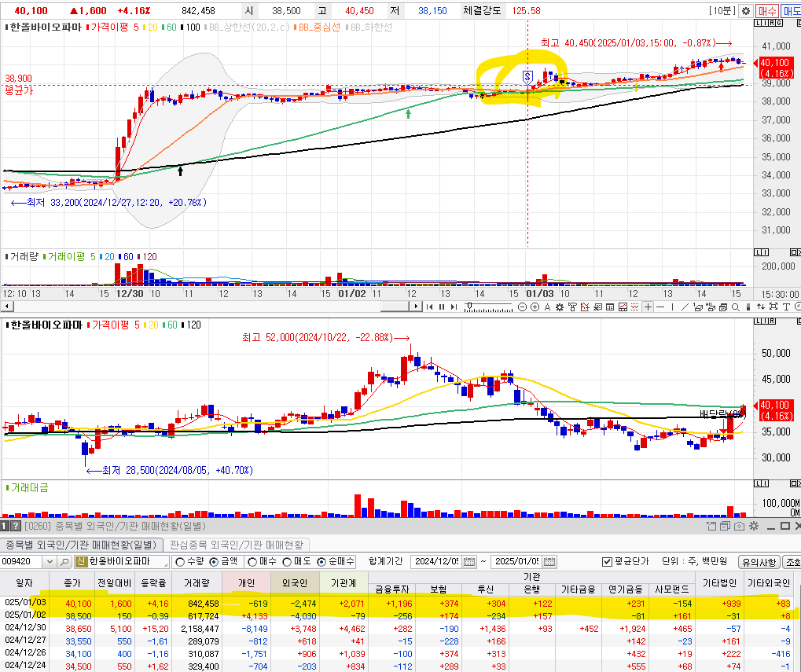This screenshot has width=801, height=672.
Task: Open the end date calendar picker
Action: point(549,562)
